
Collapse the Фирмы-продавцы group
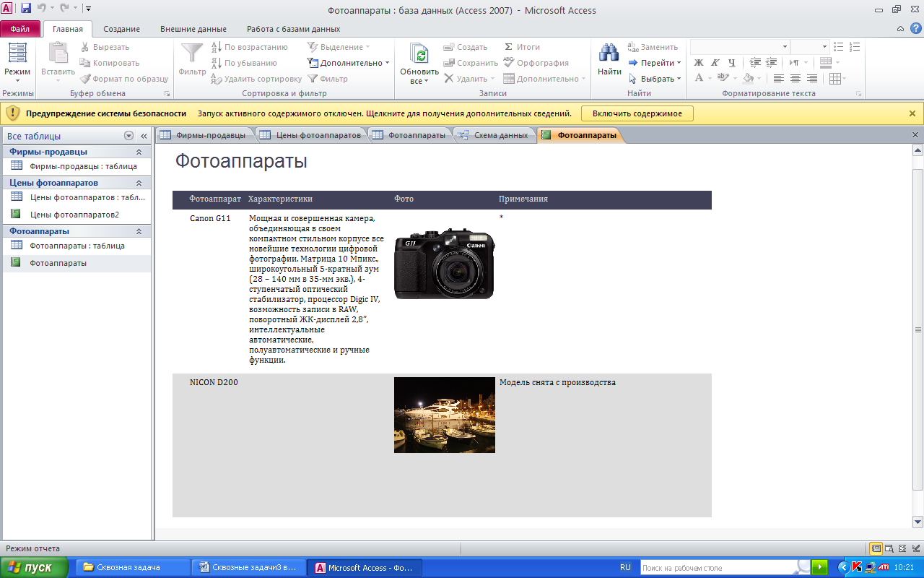click(x=139, y=152)
